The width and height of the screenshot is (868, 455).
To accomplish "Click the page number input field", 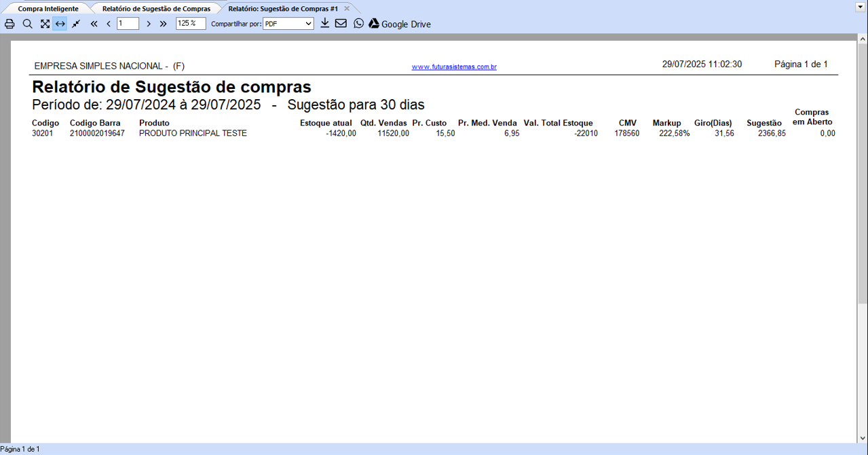I will (x=128, y=24).
